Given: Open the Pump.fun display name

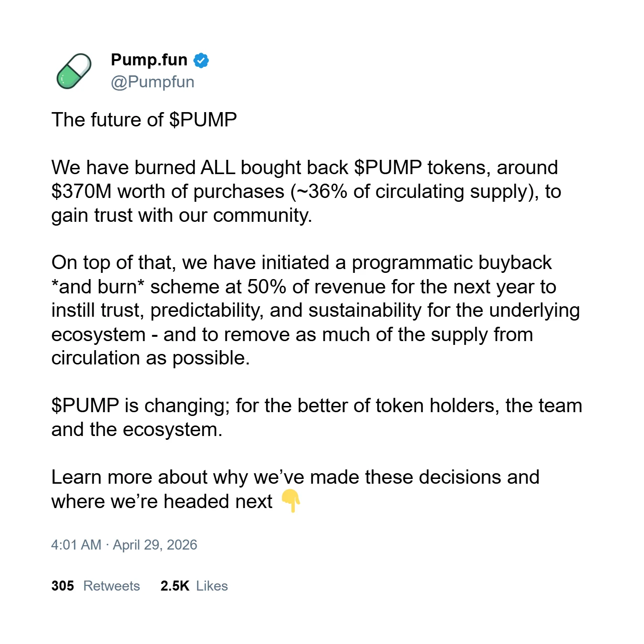Looking at the screenshot, I should (x=149, y=60).
